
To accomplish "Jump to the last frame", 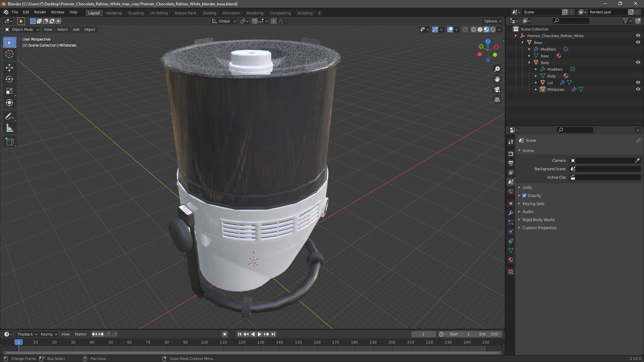I will tap(273, 334).
